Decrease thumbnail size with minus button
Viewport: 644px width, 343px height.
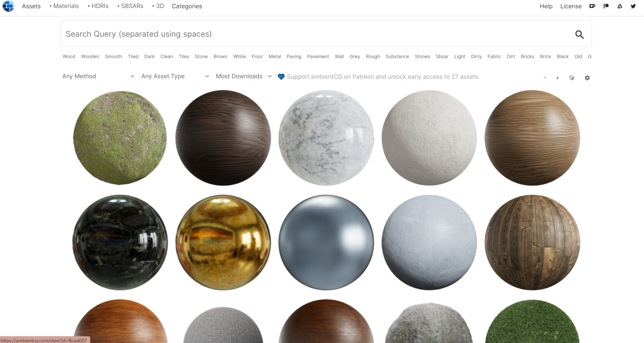[x=545, y=78]
